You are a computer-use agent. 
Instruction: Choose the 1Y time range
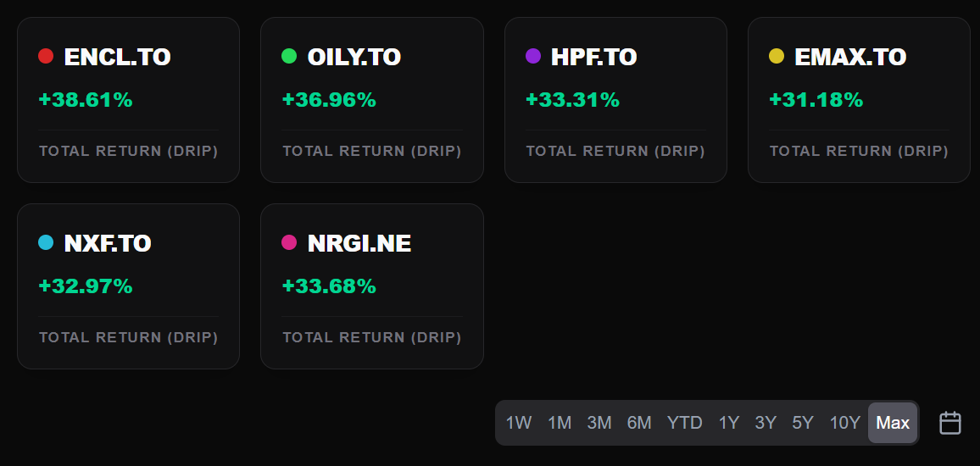click(x=729, y=423)
